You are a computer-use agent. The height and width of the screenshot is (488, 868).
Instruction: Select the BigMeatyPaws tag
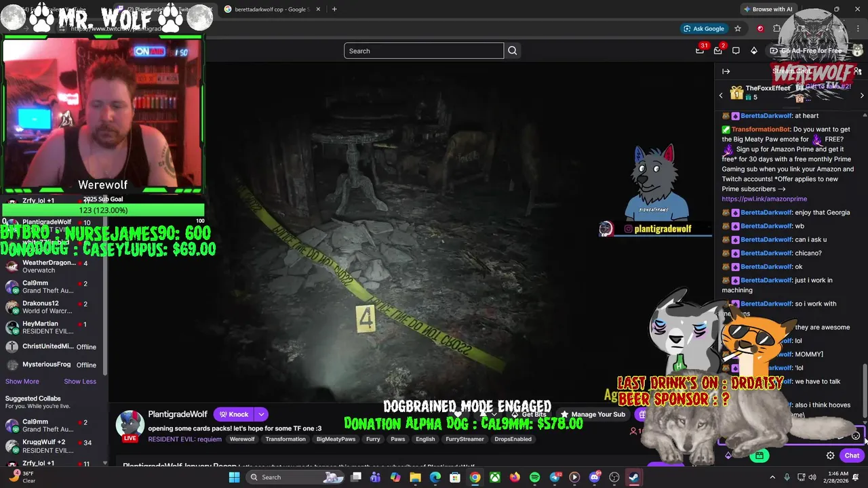click(x=336, y=439)
